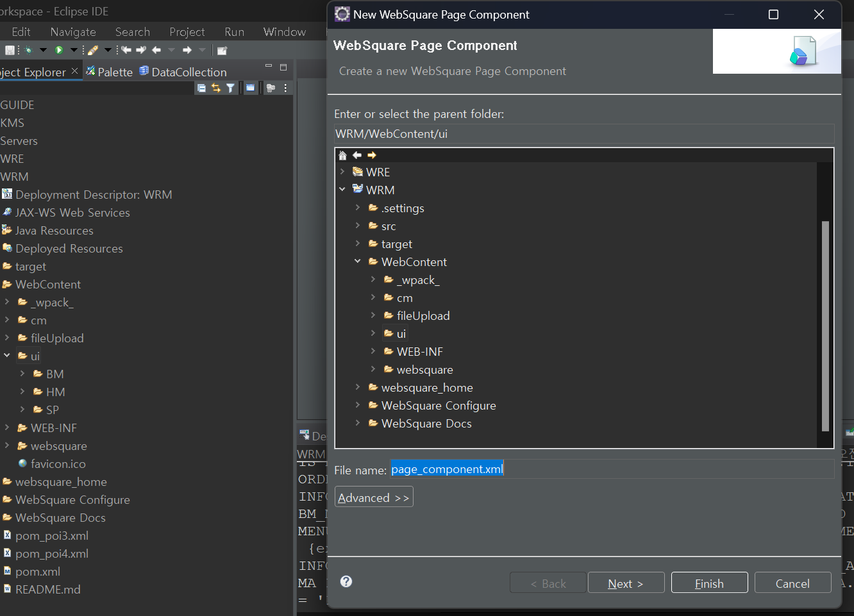This screenshot has height=616, width=854.
Task: Click the home icon in folder tree toolbar
Action: click(x=342, y=155)
